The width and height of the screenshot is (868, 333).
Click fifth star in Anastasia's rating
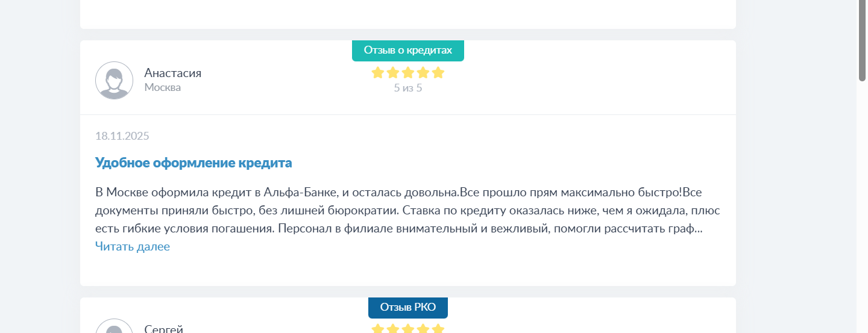point(438,73)
